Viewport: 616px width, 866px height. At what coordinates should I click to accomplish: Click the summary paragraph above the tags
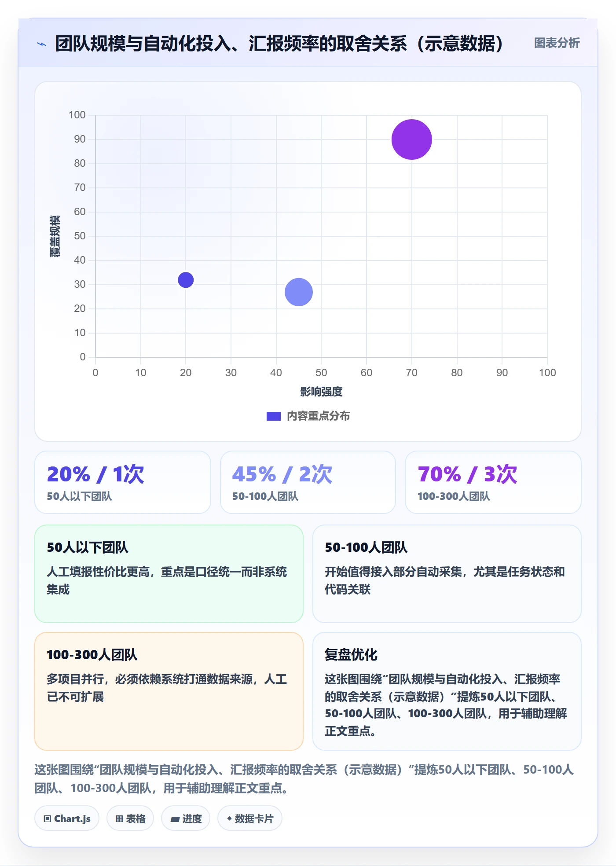(304, 778)
